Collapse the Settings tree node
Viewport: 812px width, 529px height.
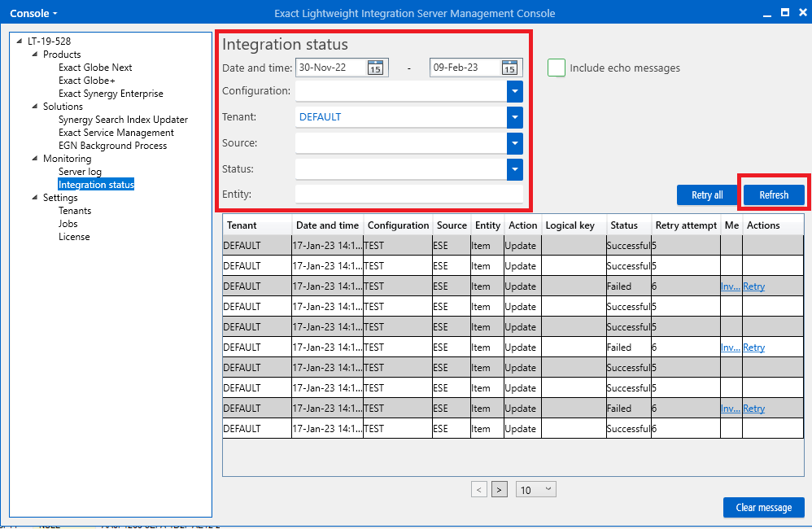(35, 198)
